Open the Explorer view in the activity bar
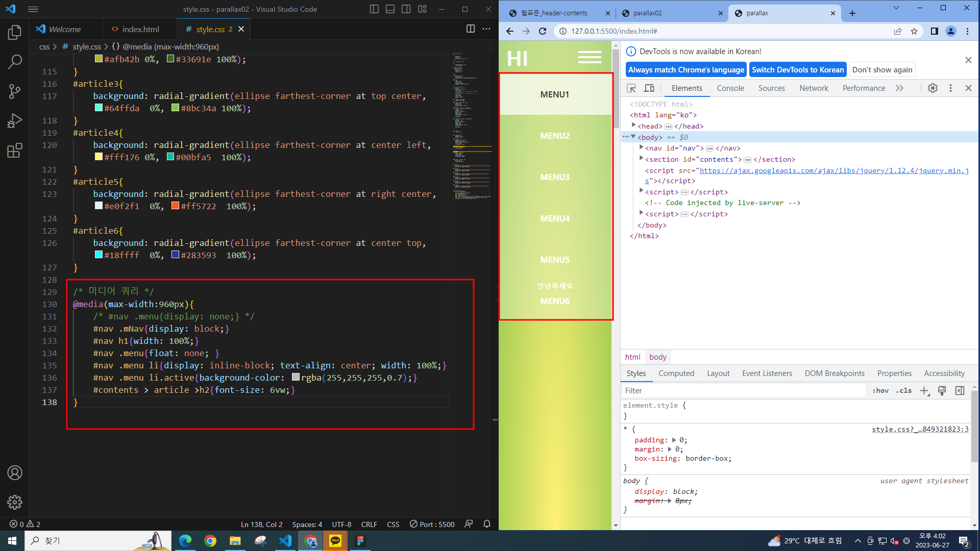The height and width of the screenshot is (551, 980). tap(14, 33)
